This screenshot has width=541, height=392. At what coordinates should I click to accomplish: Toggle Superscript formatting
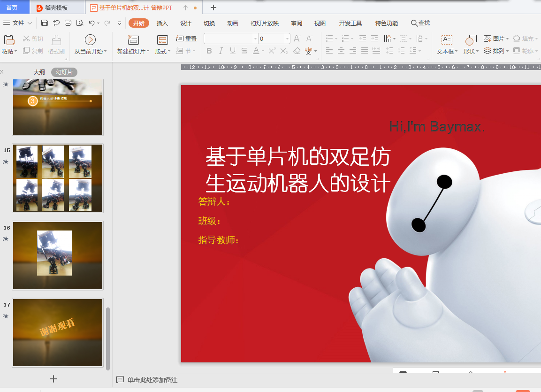coord(272,51)
